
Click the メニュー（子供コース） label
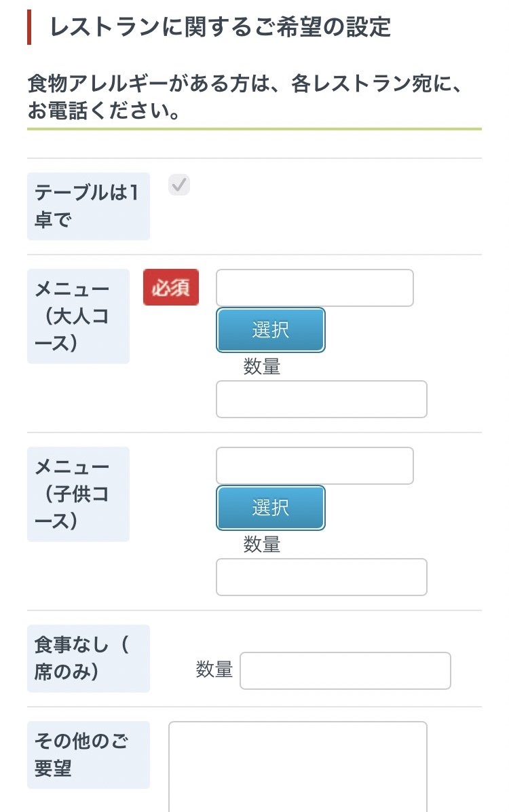point(78,494)
